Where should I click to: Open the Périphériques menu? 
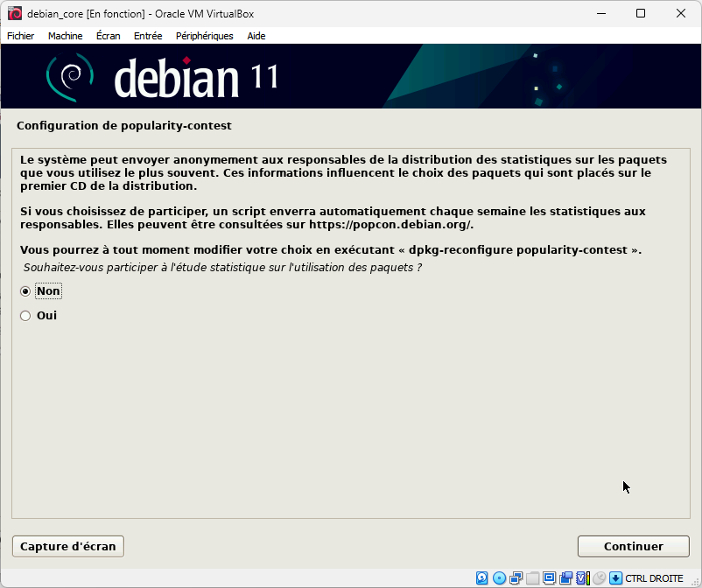click(205, 36)
